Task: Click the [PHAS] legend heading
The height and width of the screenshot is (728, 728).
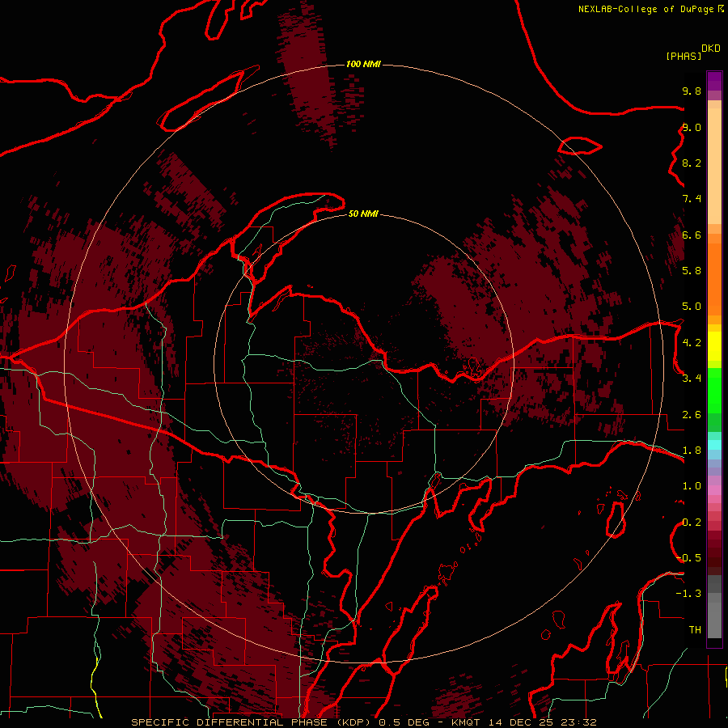Action: tap(684, 56)
